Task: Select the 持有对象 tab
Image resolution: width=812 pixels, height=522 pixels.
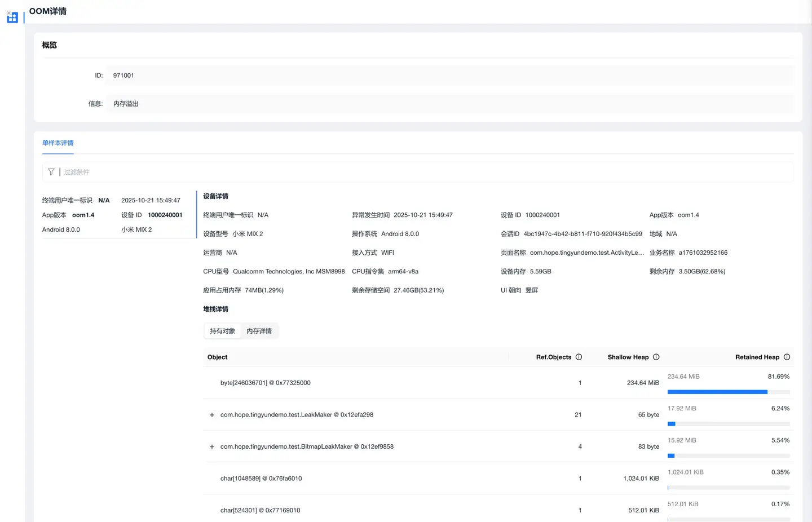Action: point(222,331)
